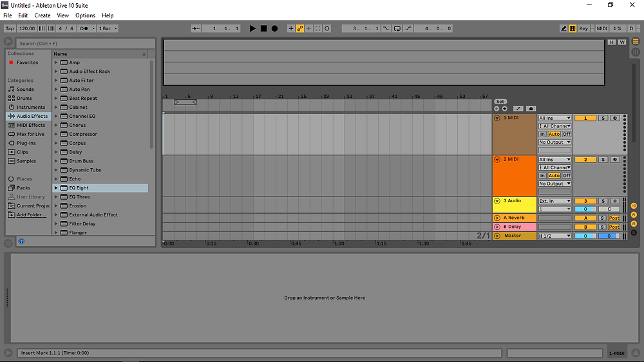Viewport: 644px width, 362px height.
Task: Toggle the Follow playback icon
Action: click(x=196, y=28)
